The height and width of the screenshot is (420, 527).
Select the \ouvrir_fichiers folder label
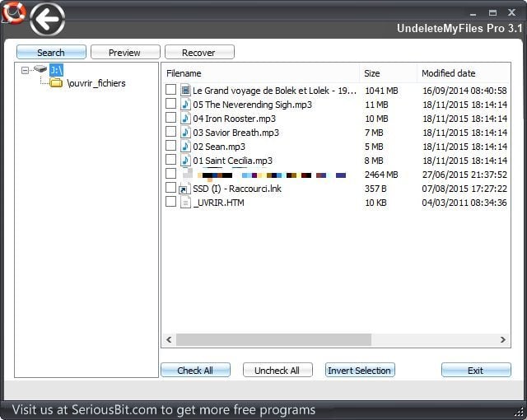coord(96,83)
